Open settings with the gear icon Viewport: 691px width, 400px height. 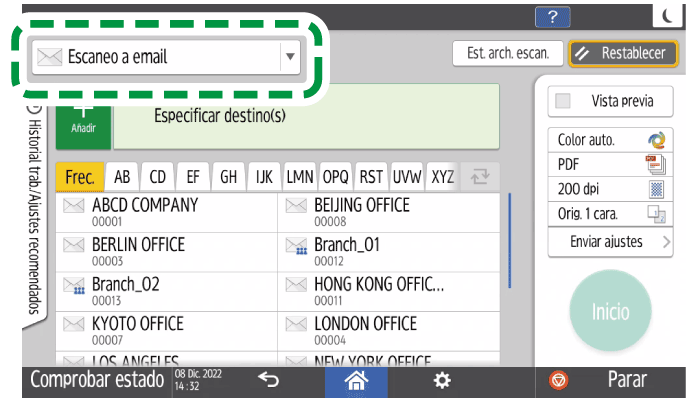coord(441,381)
